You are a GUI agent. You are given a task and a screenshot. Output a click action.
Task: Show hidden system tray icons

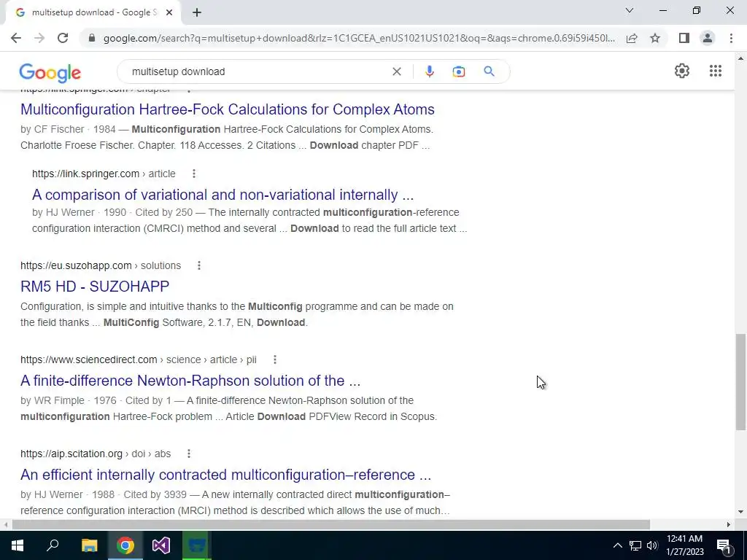click(617, 545)
